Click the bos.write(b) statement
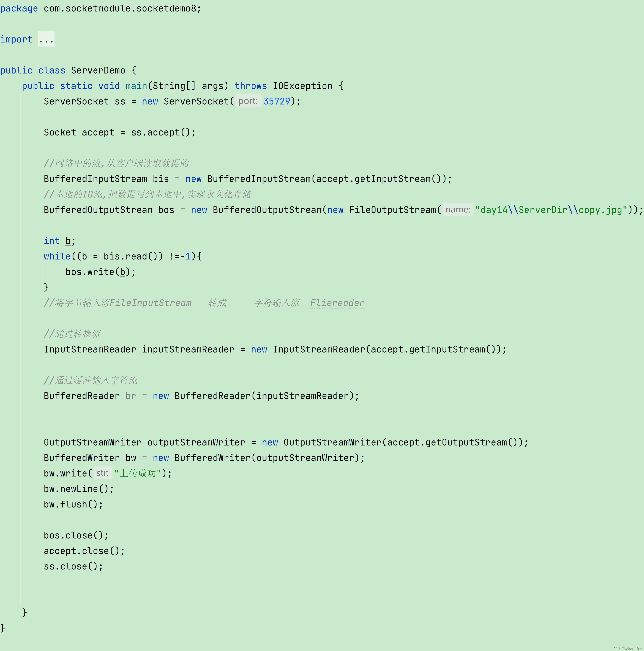Screen dimensions: 644x651 pos(100,272)
